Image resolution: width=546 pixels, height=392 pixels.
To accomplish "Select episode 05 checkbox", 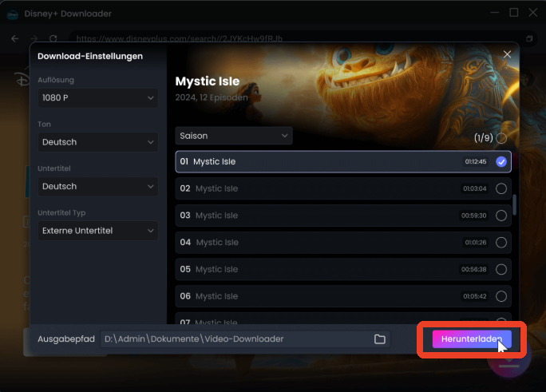I will [x=501, y=269].
